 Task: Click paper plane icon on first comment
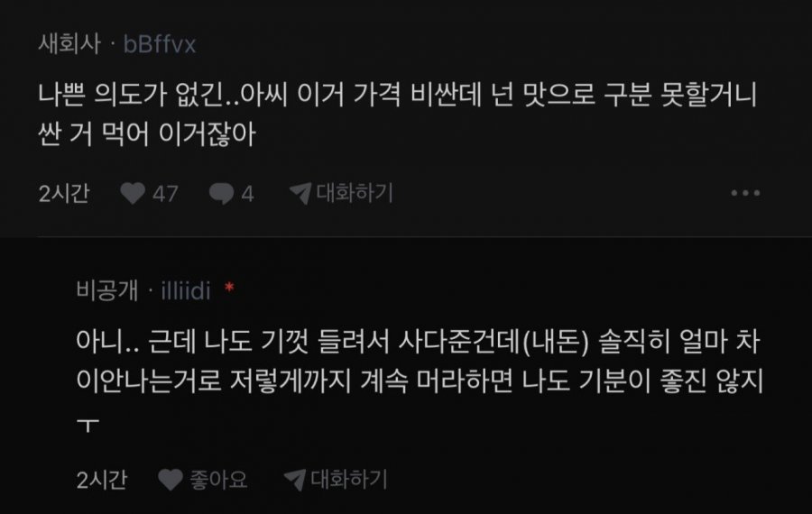[300, 193]
